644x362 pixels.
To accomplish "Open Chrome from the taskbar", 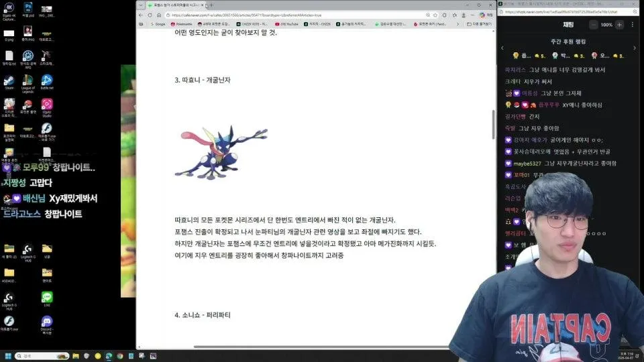I will tap(120, 356).
